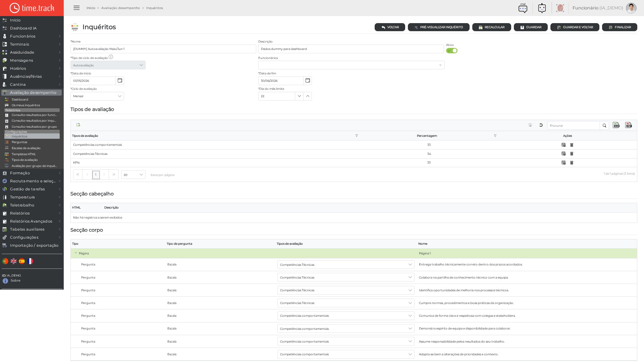The width and height of the screenshot is (644, 362).
Task: Open the Assiduidade sidebar menu
Action: tap(32, 52)
